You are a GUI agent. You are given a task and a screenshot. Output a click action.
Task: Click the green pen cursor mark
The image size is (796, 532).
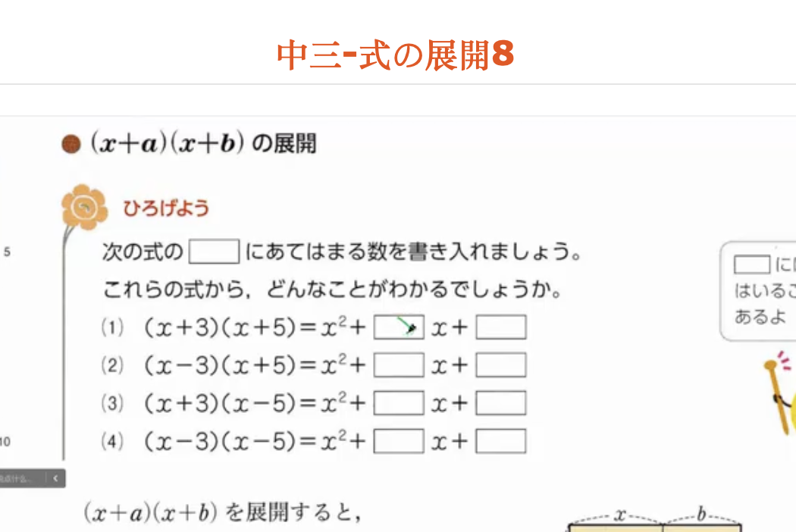(409, 328)
